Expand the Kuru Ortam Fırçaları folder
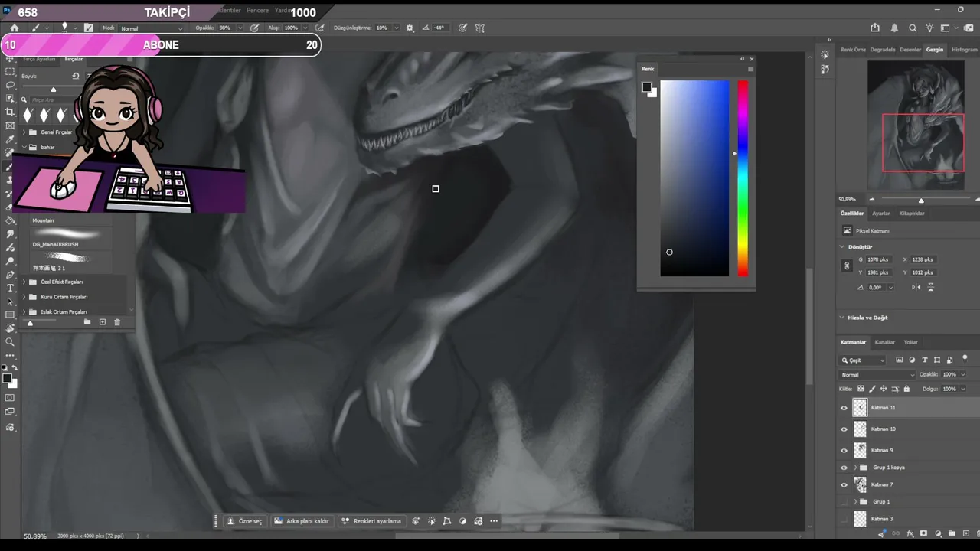This screenshot has width=980, height=551. (24, 297)
